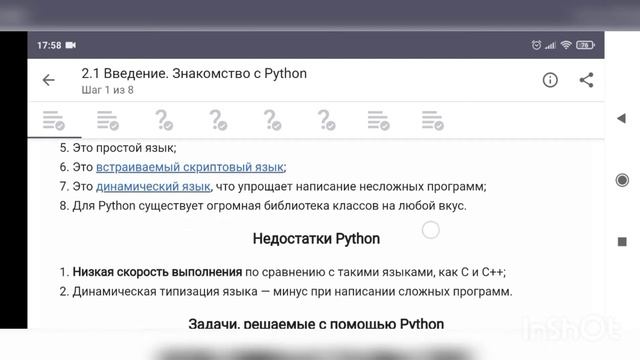Follow the 'динамический язык' link
640x360 pixels.
tap(153, 187)
